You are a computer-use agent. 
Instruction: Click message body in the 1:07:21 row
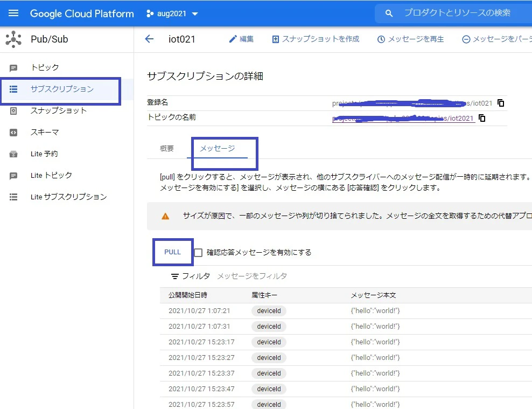tap(375, 311)
